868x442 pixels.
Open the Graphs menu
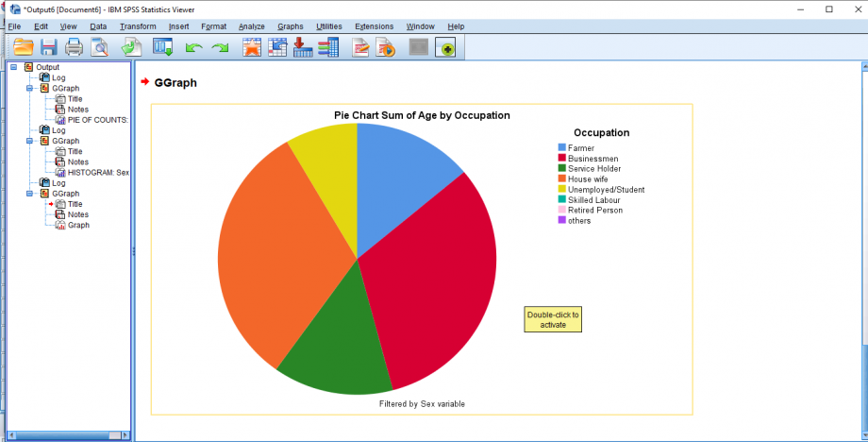[291, 26]
